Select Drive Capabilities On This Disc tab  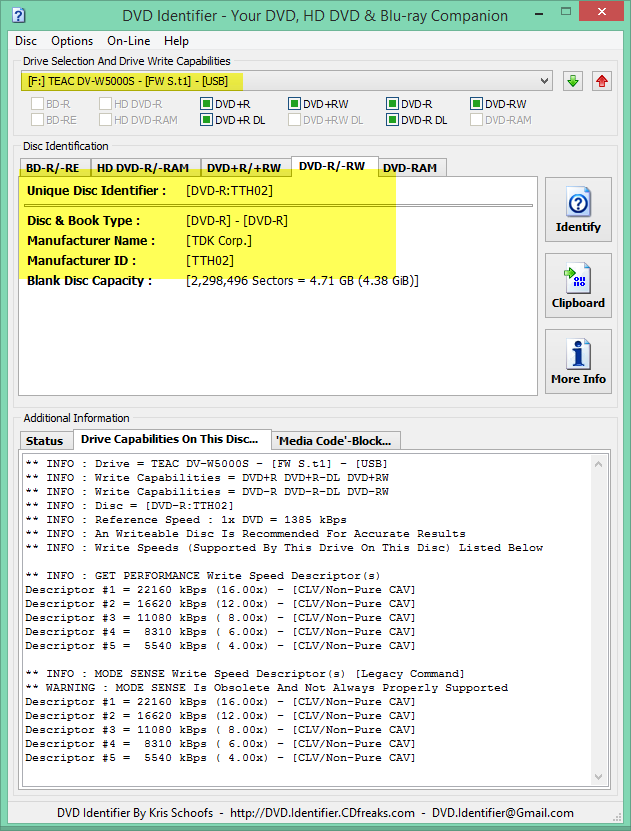coord(170,439)
